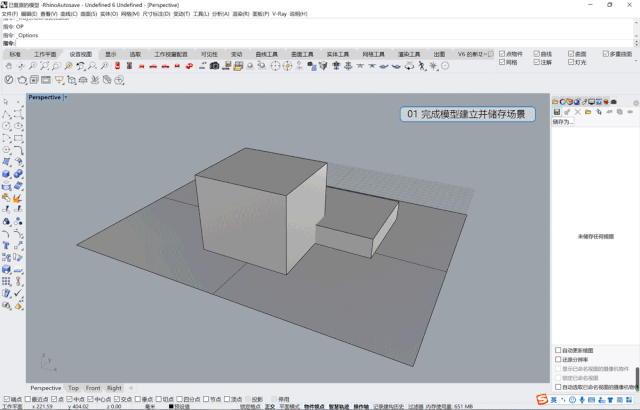Enable the 四分点 object snap checkbox
This screenshot has width=640, height=410.
pyautogui.click(x=180, y=399)
